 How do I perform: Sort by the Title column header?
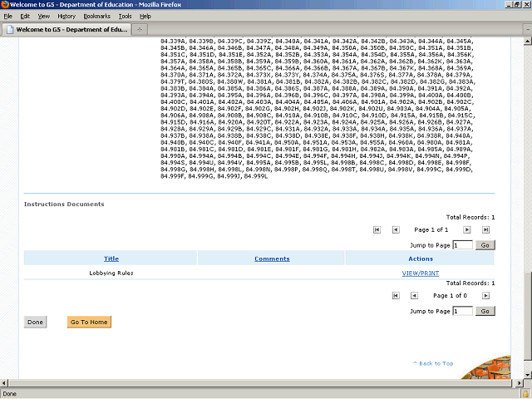(x=111, y=259)
